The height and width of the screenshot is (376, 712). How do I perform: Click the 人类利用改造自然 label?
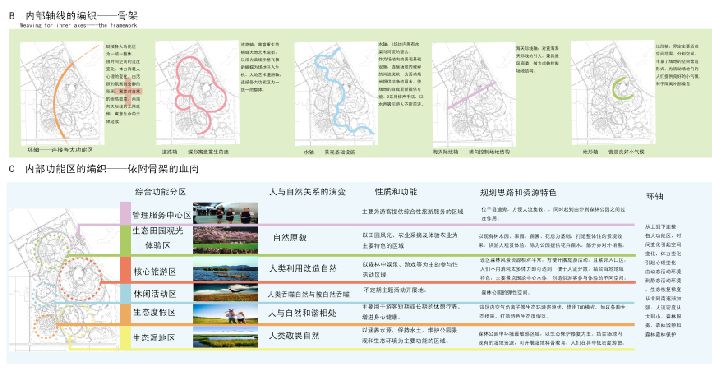[x=302, y=268]
